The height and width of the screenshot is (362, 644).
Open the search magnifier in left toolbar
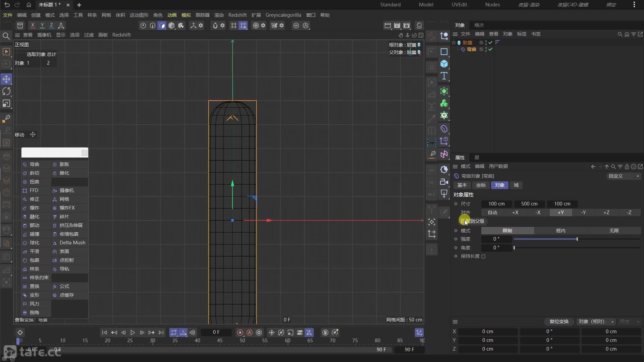coord(6,36)
